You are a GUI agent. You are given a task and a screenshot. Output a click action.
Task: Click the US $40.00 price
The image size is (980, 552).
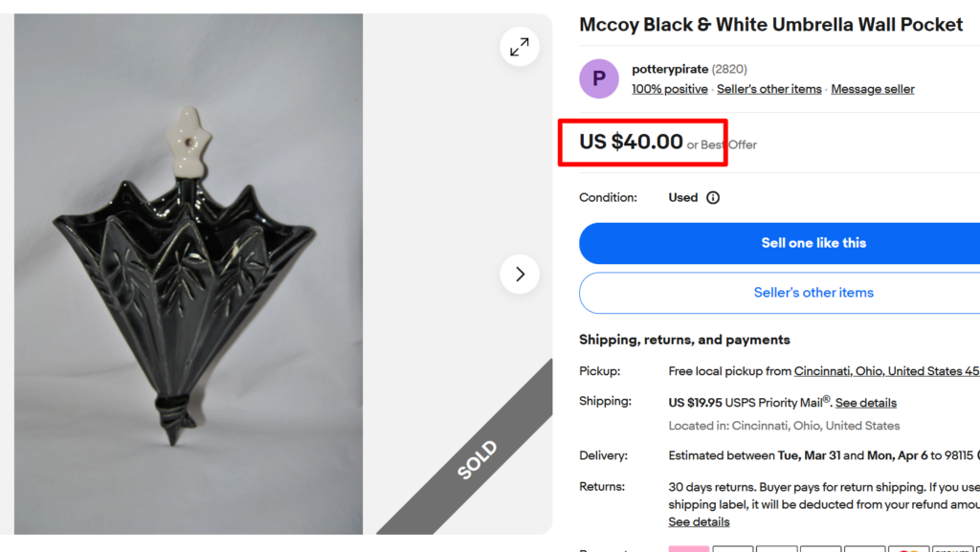[632, 143]
